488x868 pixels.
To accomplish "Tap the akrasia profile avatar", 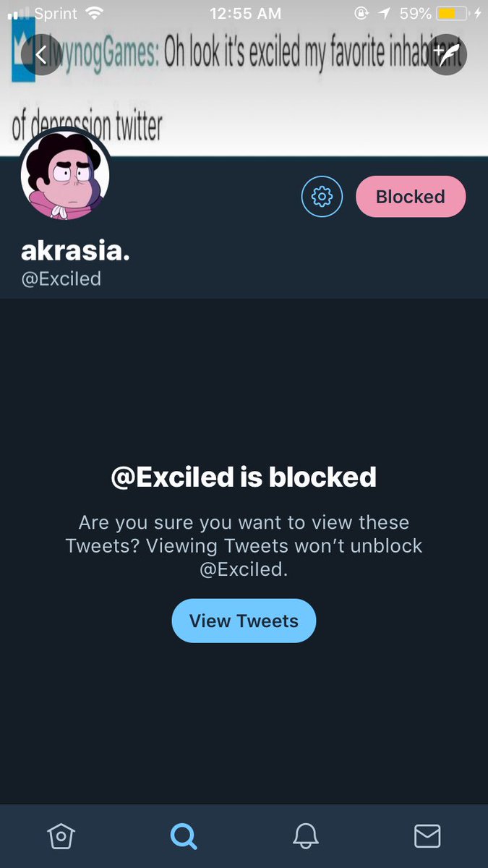I will (65, 174).
